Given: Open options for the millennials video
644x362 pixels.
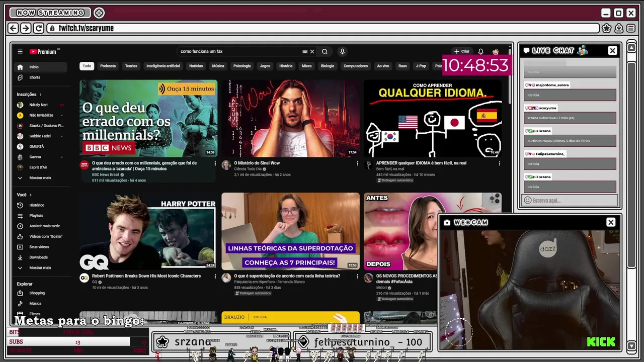Looking at the screenshot, I should [x=215, y=163].
